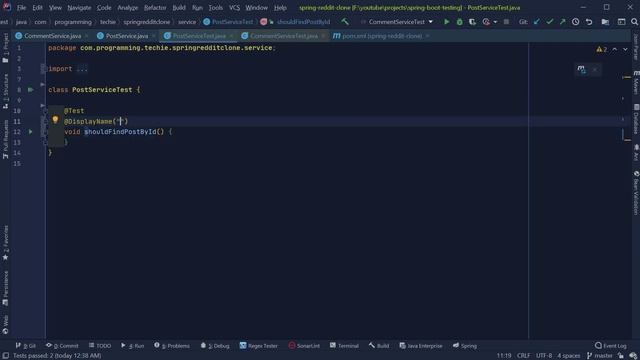Switch to pom.xml tab
Viewport: 640px width, 360px height.
pyautogui.click(x=382, y=36)
